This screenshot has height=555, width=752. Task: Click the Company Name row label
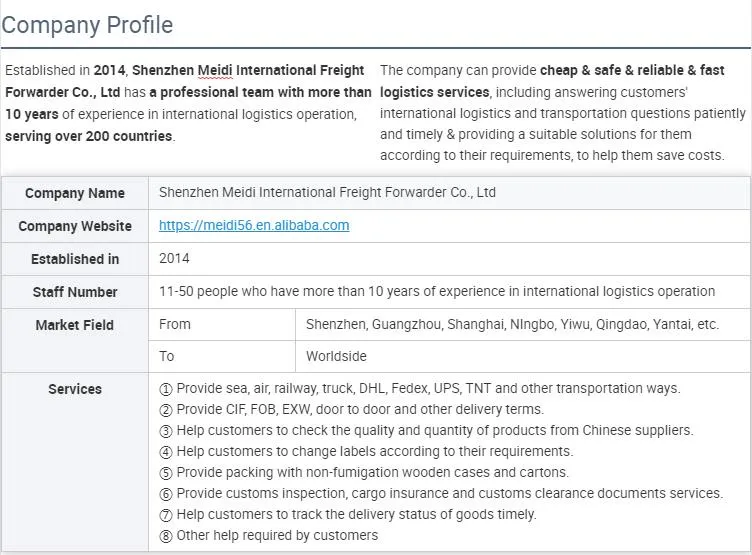click(x=75, y=193)
